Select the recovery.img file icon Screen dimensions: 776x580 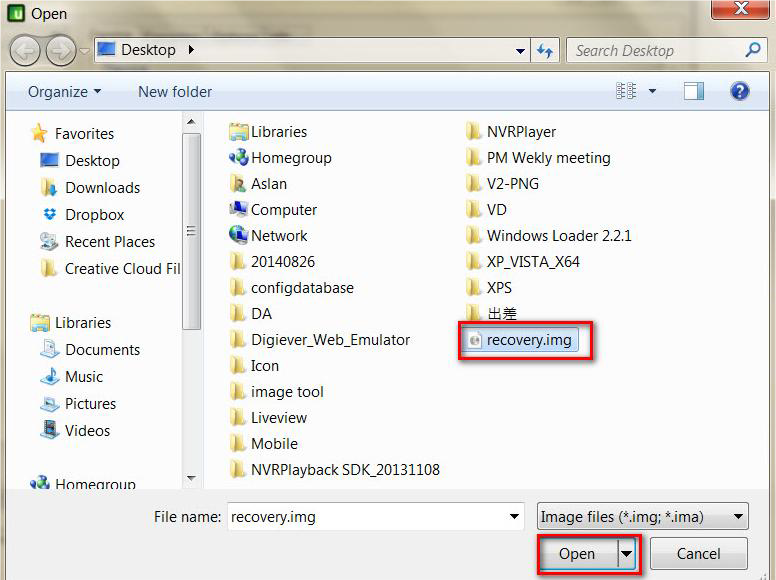coord(475,340)
